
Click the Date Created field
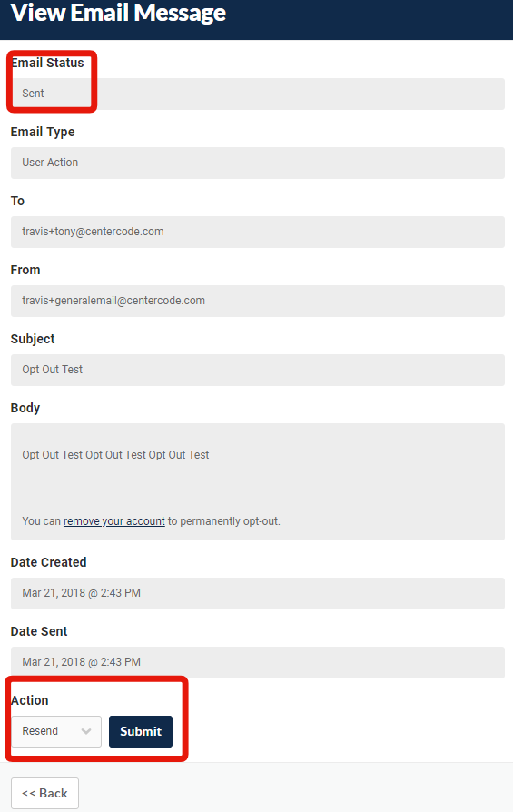pos(258,593)
